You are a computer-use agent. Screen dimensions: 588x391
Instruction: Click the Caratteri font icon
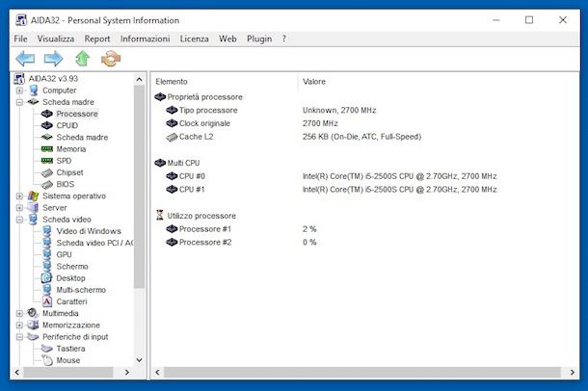click(47, 301)
